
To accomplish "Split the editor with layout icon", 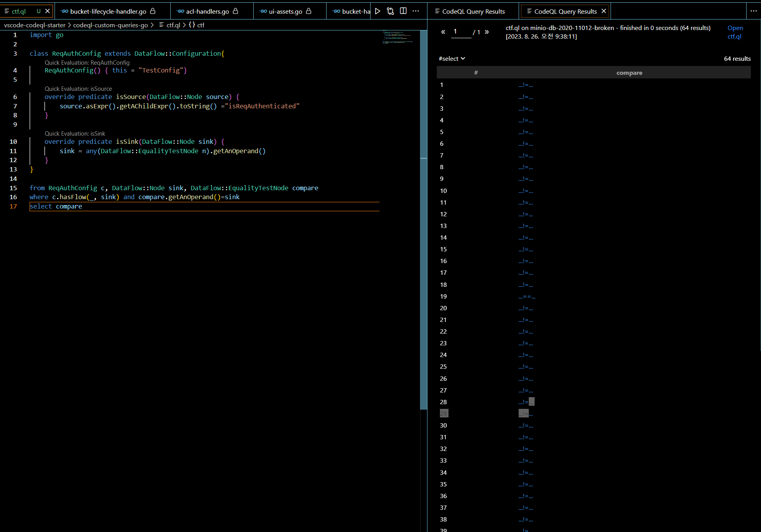I will (x=403, y=11).
